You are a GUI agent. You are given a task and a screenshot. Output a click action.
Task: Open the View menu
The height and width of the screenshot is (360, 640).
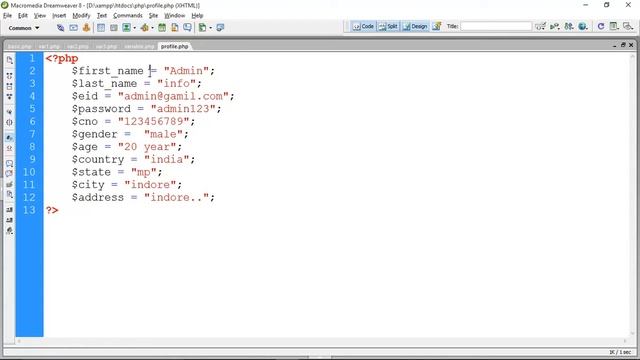40,16
